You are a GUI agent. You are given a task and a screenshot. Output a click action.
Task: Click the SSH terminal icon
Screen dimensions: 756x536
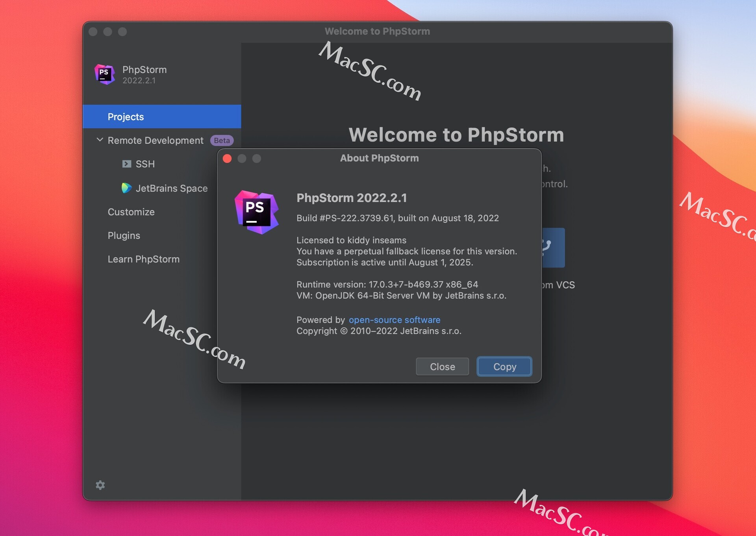tap(126, 164)
